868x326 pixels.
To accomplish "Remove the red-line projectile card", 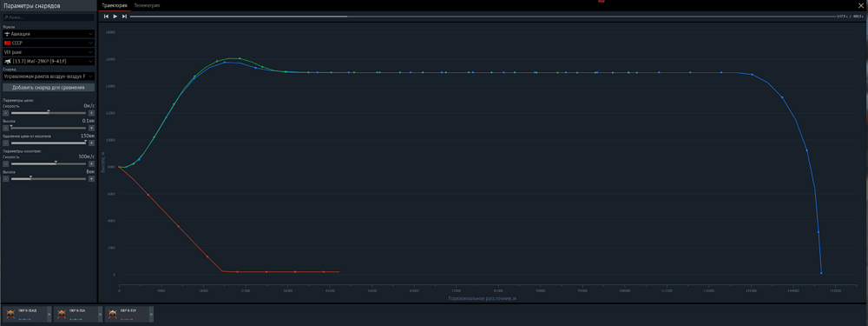I will 151,315.
